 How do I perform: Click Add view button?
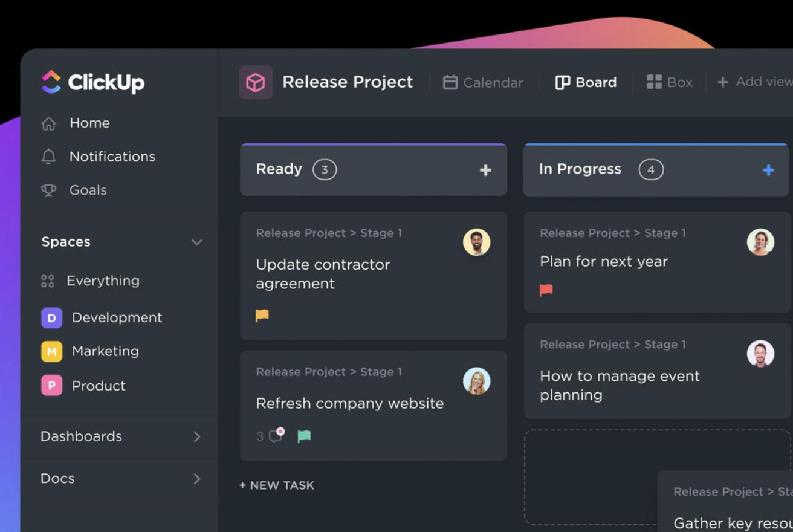754,82
